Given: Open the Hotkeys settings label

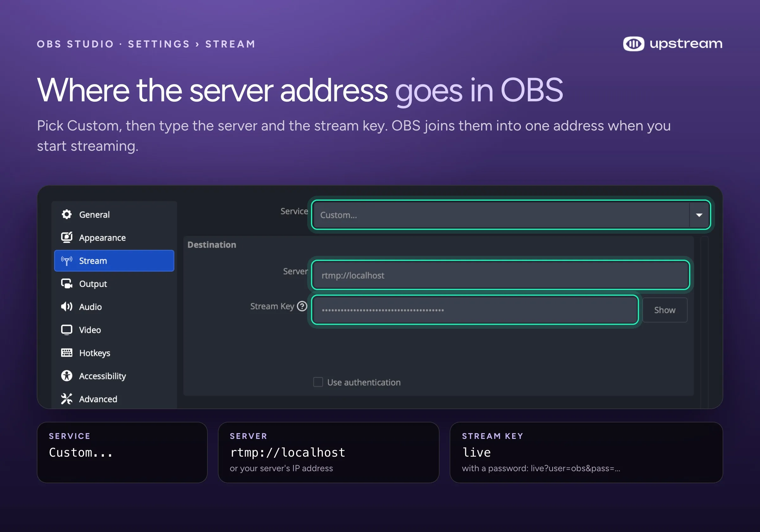Looking at the screenshot, I should (95, 353).
